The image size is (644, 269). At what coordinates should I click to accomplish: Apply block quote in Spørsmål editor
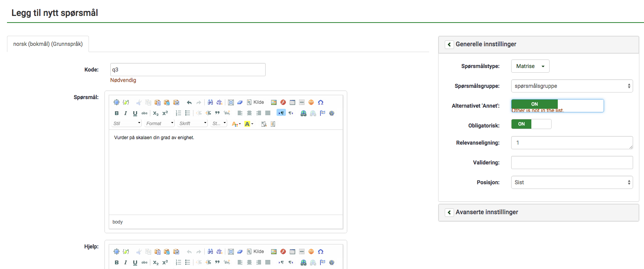tap(218, 113)
